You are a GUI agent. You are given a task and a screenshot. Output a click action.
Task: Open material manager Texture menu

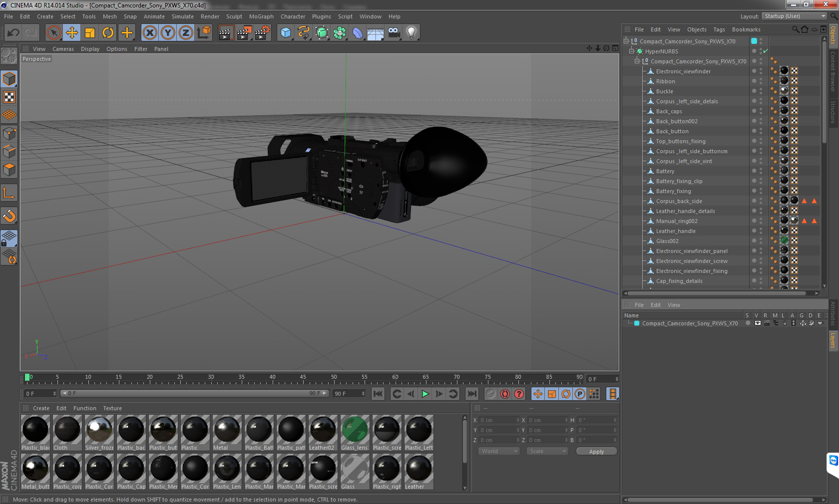[112, 408]
